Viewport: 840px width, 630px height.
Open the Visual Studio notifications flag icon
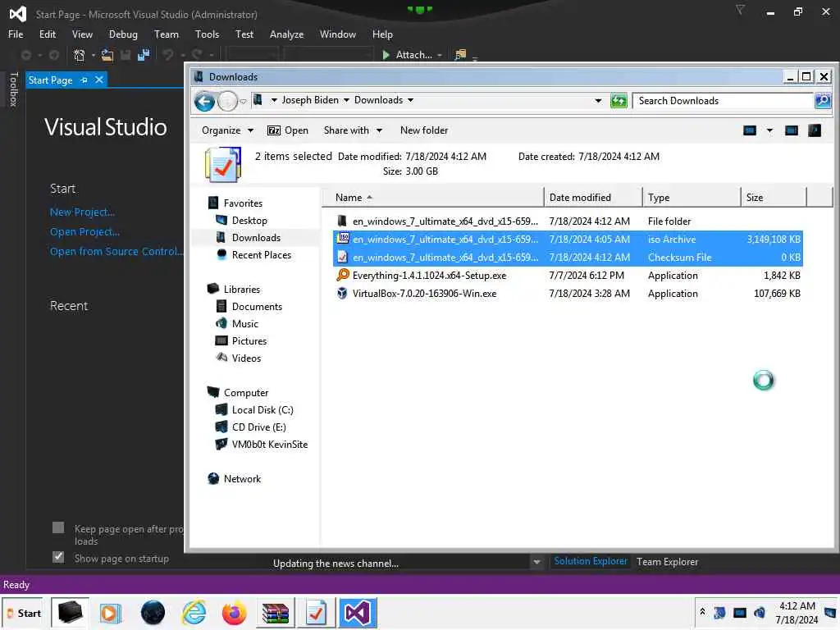[x=740, y=10]
